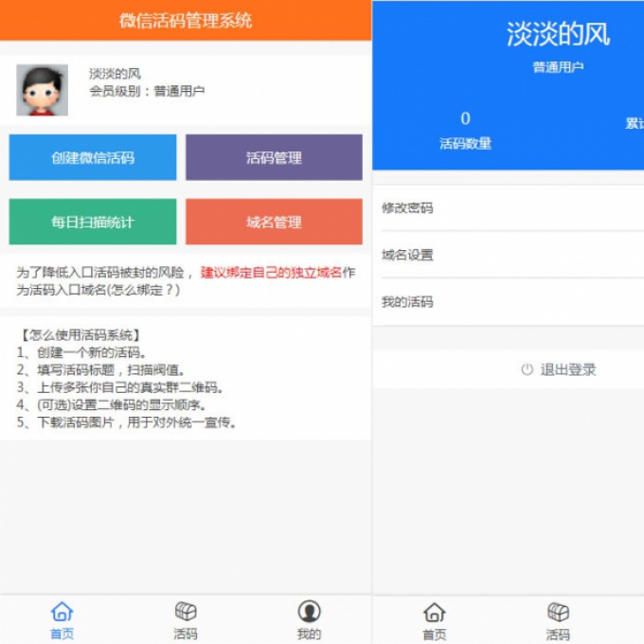644x644 pixels.
Task: Click the 活码 box icon in left screen
Action: 186,612
